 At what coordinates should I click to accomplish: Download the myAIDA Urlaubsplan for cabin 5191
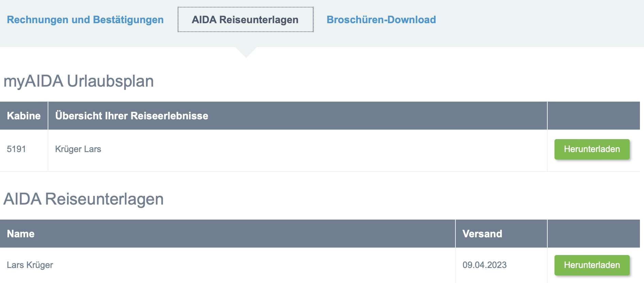tap(592, 149)
